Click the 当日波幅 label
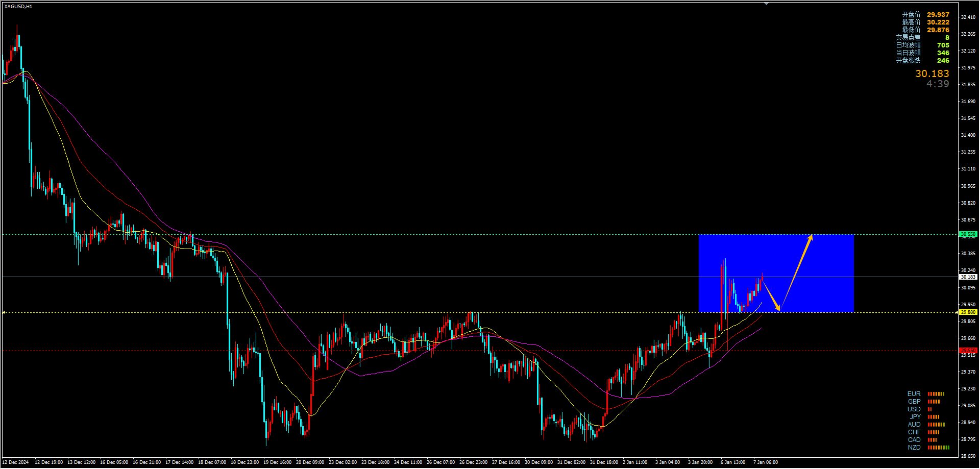 [x=908, y=53]
